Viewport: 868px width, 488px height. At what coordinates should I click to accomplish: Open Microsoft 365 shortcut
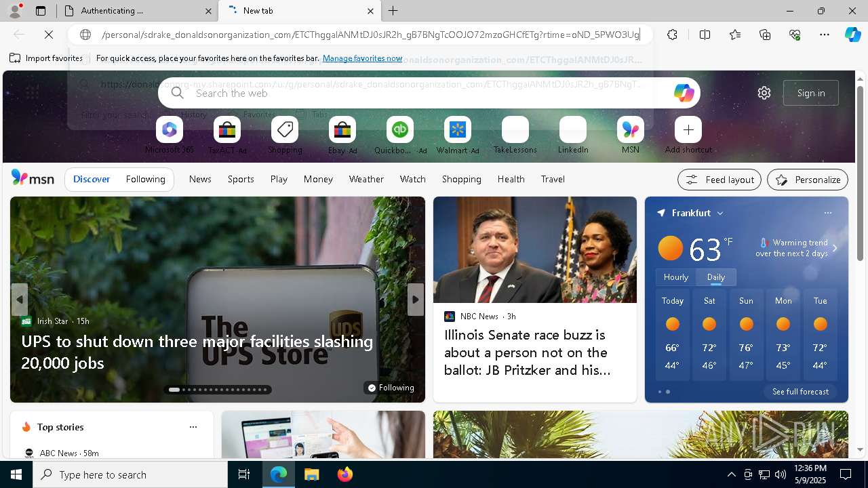click(x=170, y=135)
